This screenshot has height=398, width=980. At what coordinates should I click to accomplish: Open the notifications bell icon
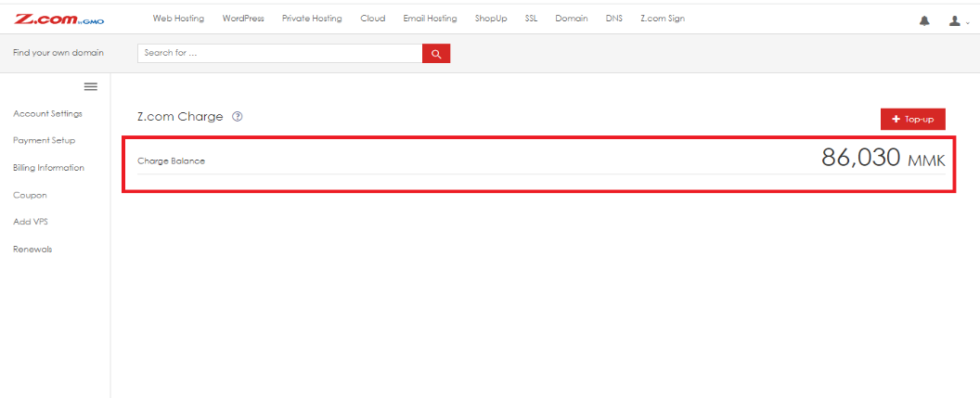click(x=924, y=21)
